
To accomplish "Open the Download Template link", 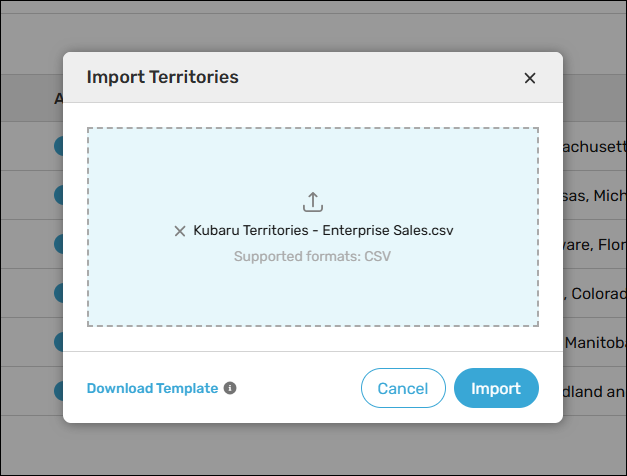I will click(x=152, y=388).
